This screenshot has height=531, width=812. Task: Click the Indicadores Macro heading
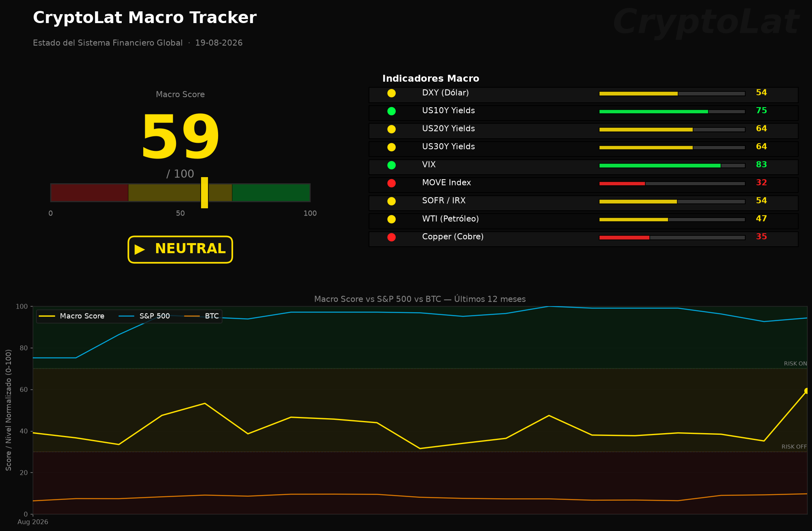tap(431, 79)
